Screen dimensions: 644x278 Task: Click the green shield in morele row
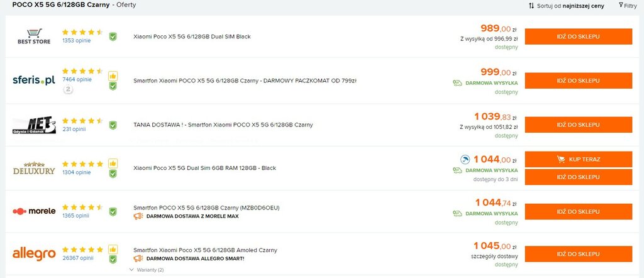click(113, 211)
